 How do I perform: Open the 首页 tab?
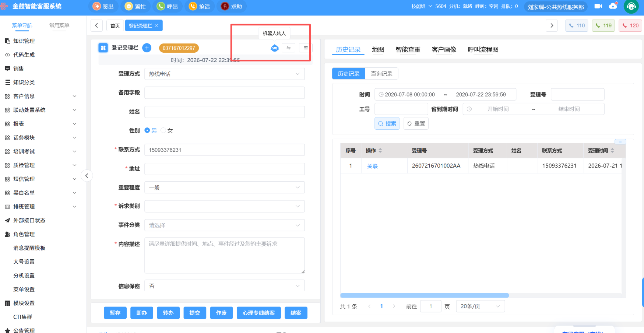[115, 25]
